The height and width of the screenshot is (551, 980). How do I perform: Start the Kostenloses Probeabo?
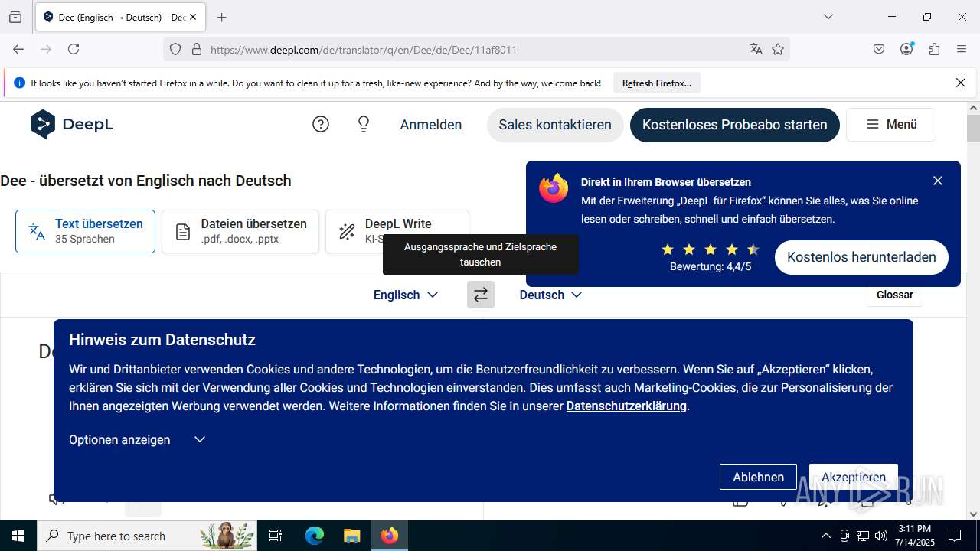pyautogui.click(x=735, y=124)
